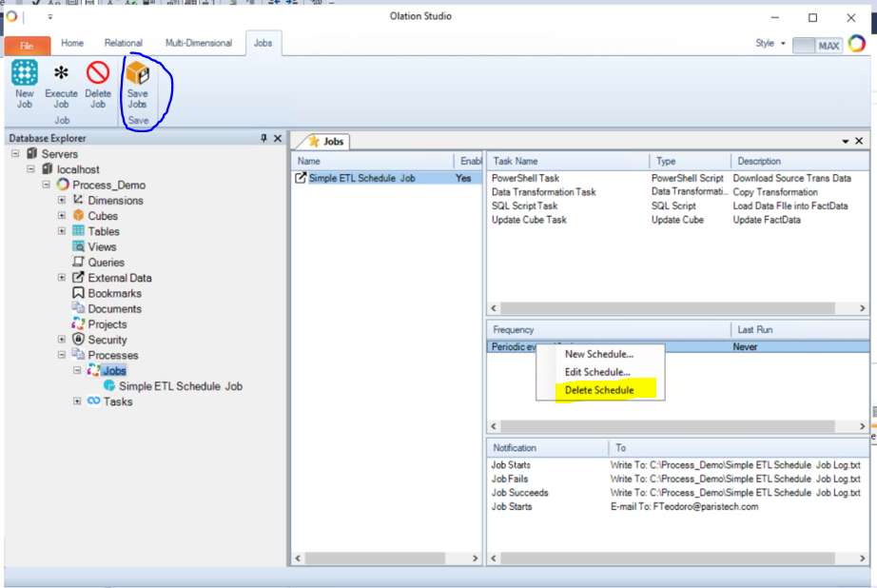Click the job icon in the Name list row
The width and height of the screenshot is (877, 588).
[301, 178]
